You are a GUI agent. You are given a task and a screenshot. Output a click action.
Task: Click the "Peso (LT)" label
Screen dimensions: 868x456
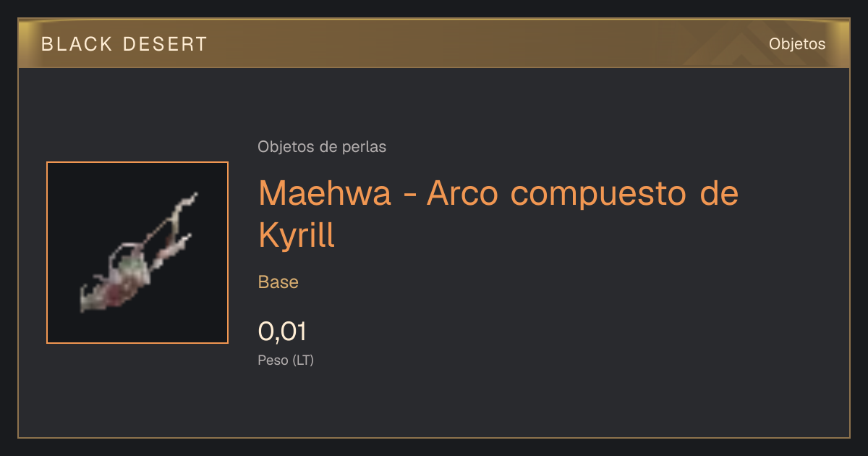click(286, 360)
